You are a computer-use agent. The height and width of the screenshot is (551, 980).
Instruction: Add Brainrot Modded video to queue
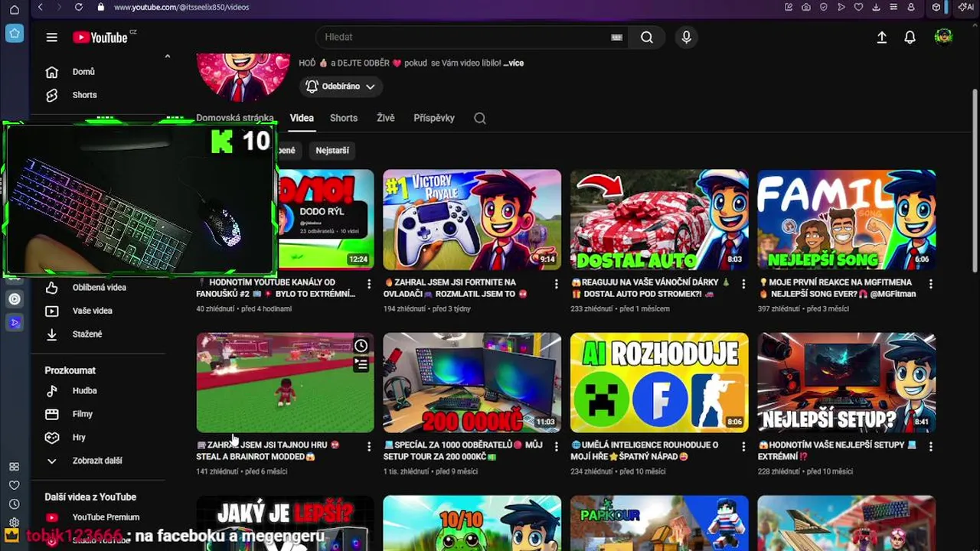(x=361, y=364)
